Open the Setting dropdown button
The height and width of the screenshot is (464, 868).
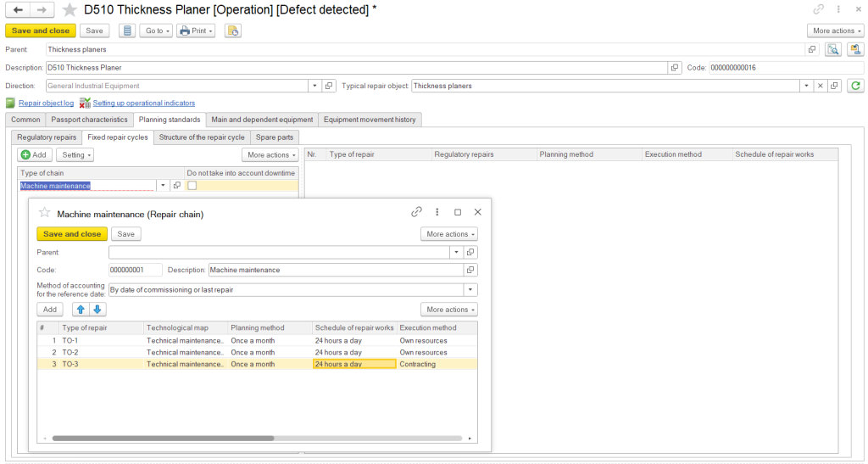(x=75, y=155)
